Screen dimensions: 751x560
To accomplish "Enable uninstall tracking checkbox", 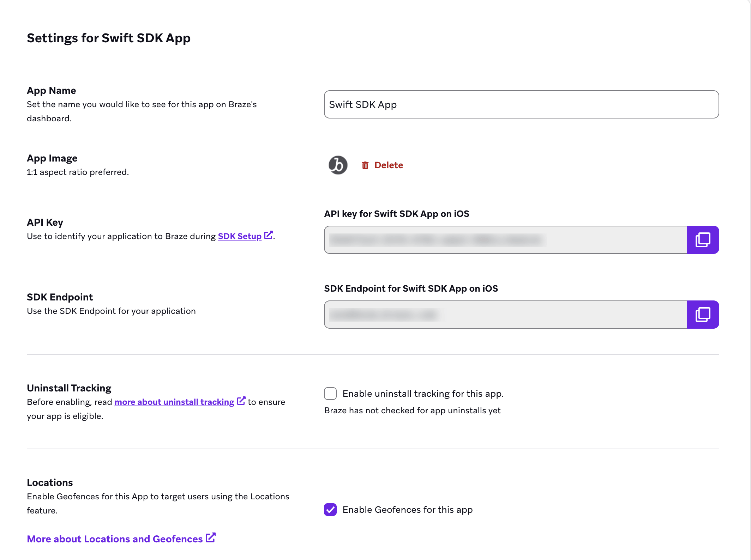I will [330, 394].
